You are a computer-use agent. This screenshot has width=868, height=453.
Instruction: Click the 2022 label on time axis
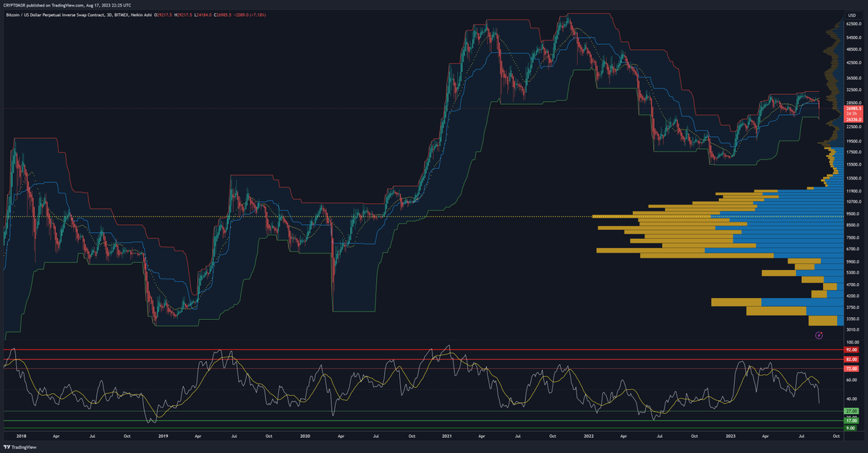(590, 436)
